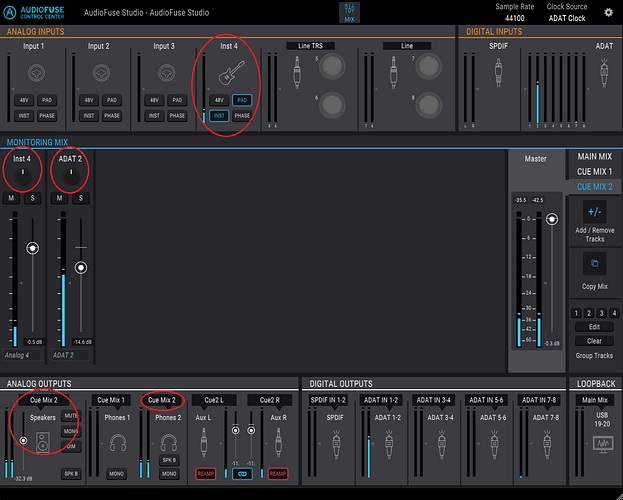Click the Input 2 XLR connector icon
Image resolution: width=623 pixels, height=500 pixels.
[101, 73]
